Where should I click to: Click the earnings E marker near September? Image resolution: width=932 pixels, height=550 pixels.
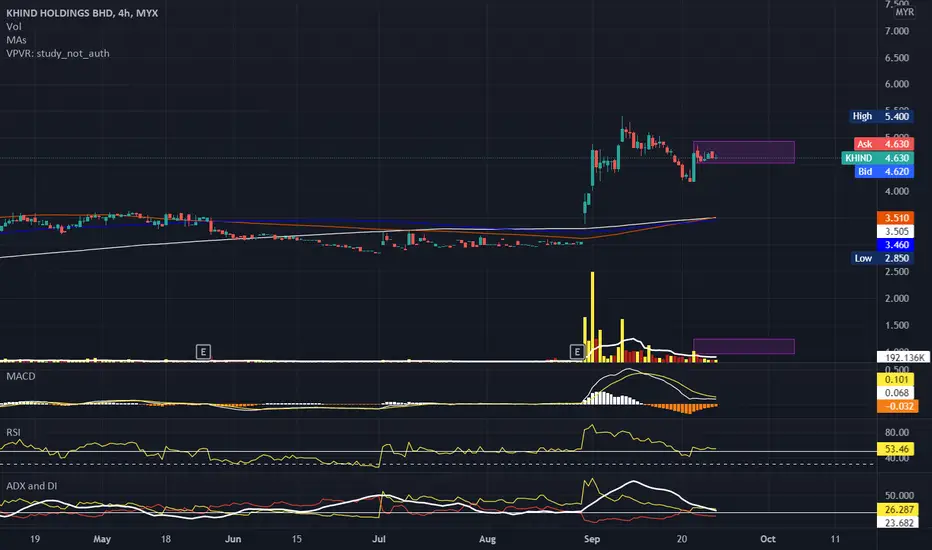click(x=577, y=351)
